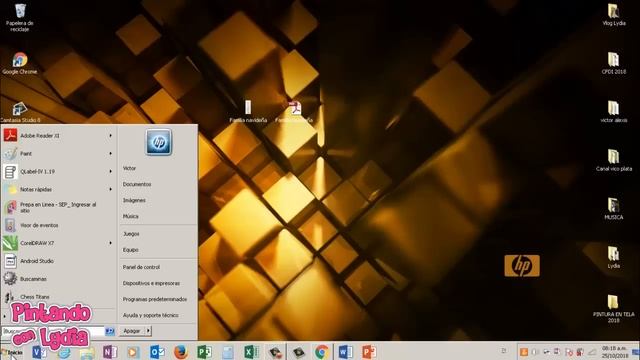640x360 pixels.
Task: Click the Apagar shutdown button
Action: (x=132, y=331)
